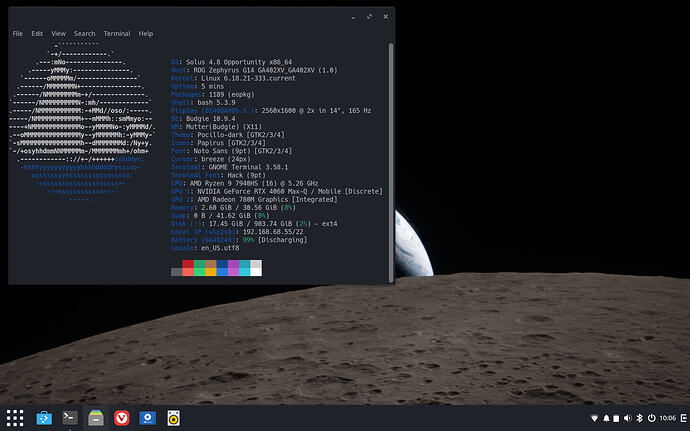Click the bright yellow-orange swatch in the palette

click(x=210, y=272)
